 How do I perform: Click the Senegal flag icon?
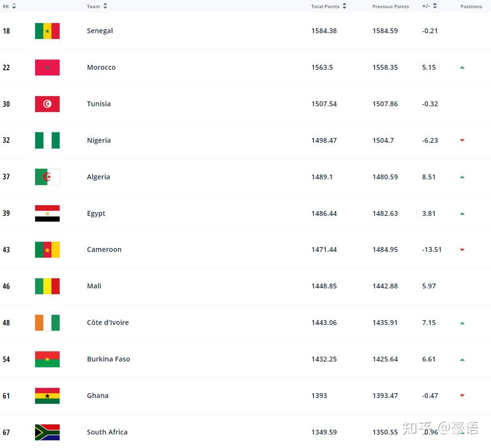tap(47, 31)
